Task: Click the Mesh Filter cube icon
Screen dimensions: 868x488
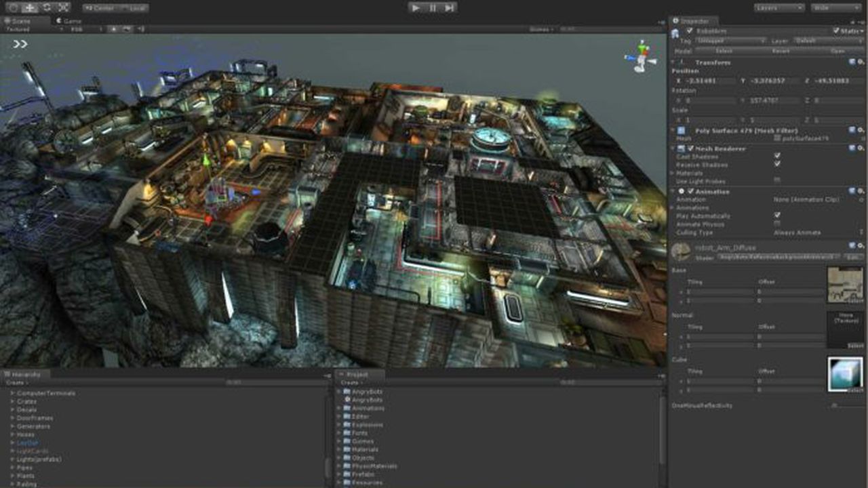Action: coord(679,129)
